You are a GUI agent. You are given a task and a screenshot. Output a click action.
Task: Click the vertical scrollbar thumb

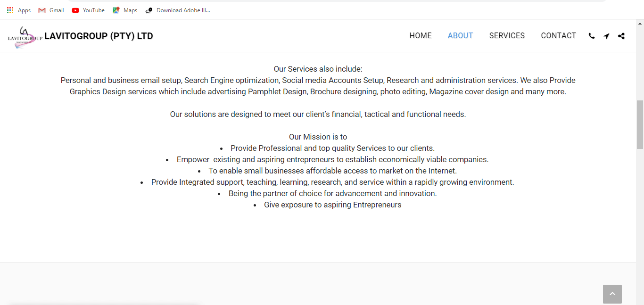click(x=640, y=124)
